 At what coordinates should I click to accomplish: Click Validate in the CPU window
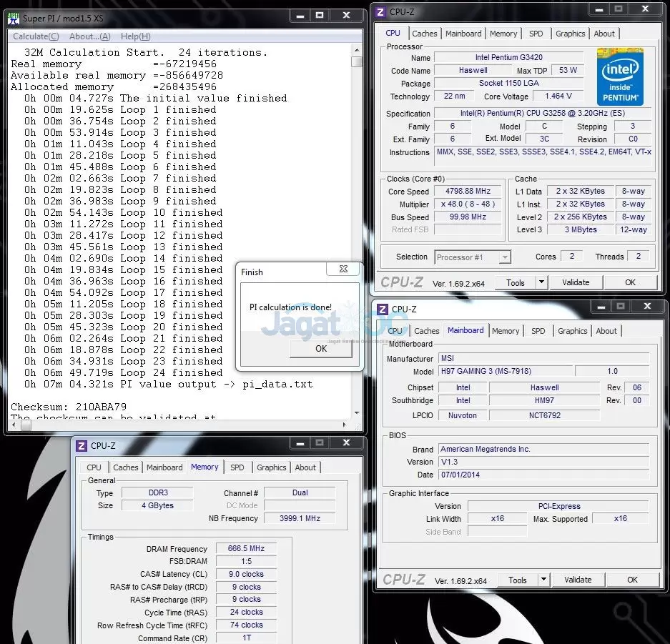(x=575, y=282)
